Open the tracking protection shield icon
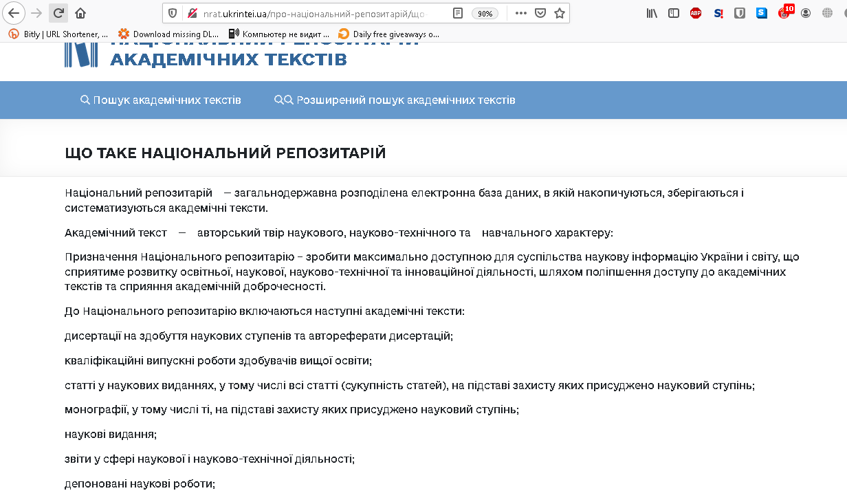This screenshot has width=847, height=504. (173, 13)
